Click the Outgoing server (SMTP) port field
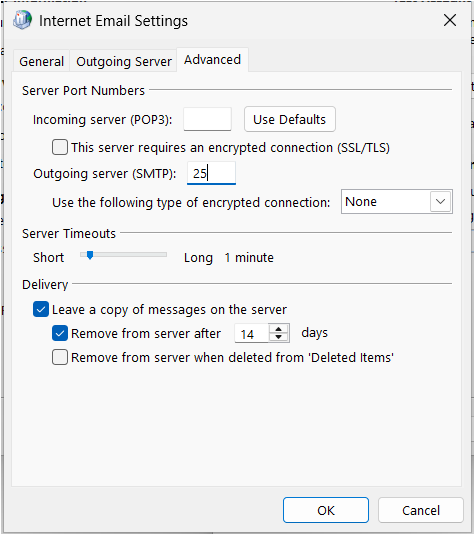Image resolution: width=474 pixels, height=534 pixels. click(211, 173)
